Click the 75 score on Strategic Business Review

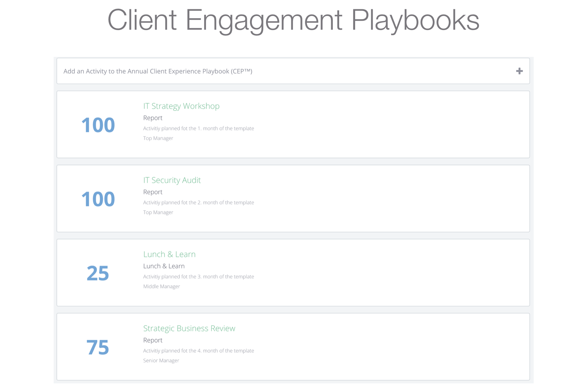(x=98, y=347)
